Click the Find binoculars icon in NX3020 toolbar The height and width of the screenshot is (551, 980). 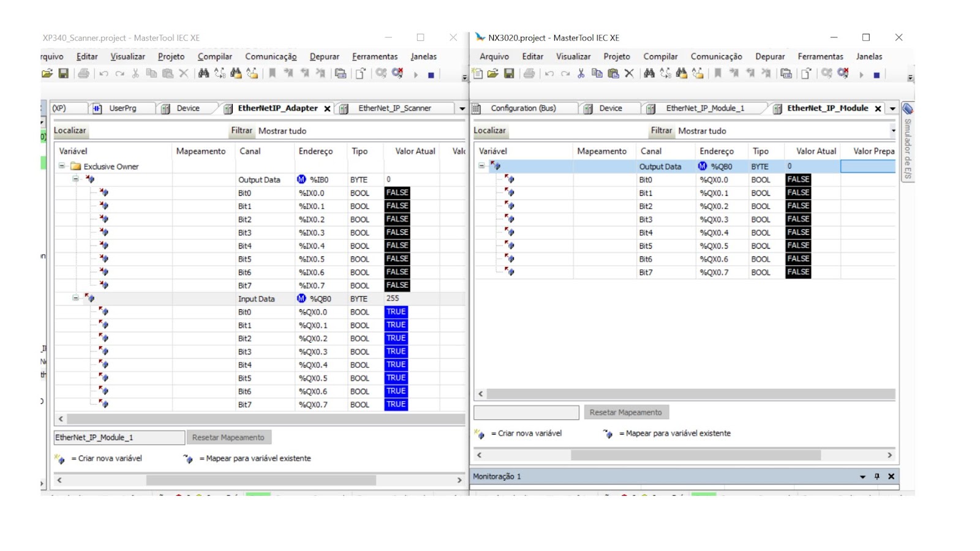[x=649, y=74]
